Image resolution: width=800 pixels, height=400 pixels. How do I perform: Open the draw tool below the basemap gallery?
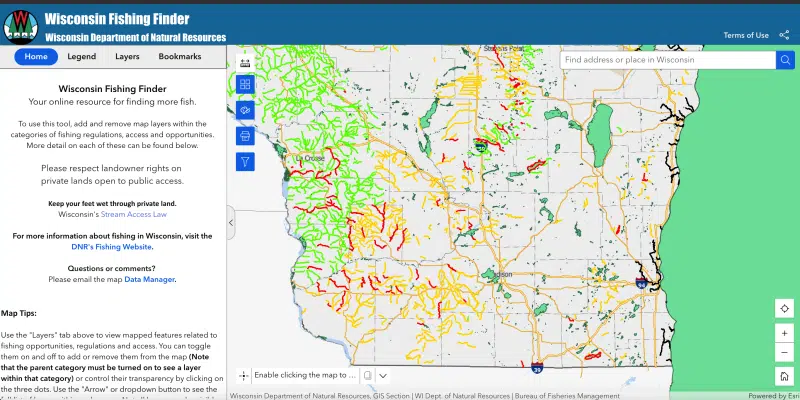(245, 110)
